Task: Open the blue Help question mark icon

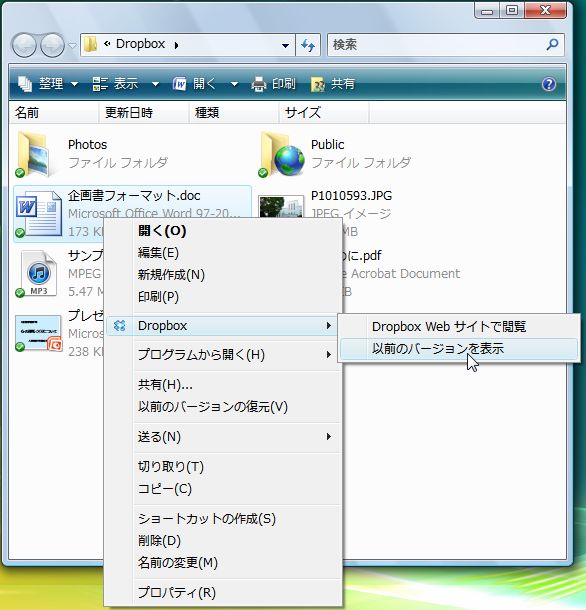Action: [x=549, y=84]
